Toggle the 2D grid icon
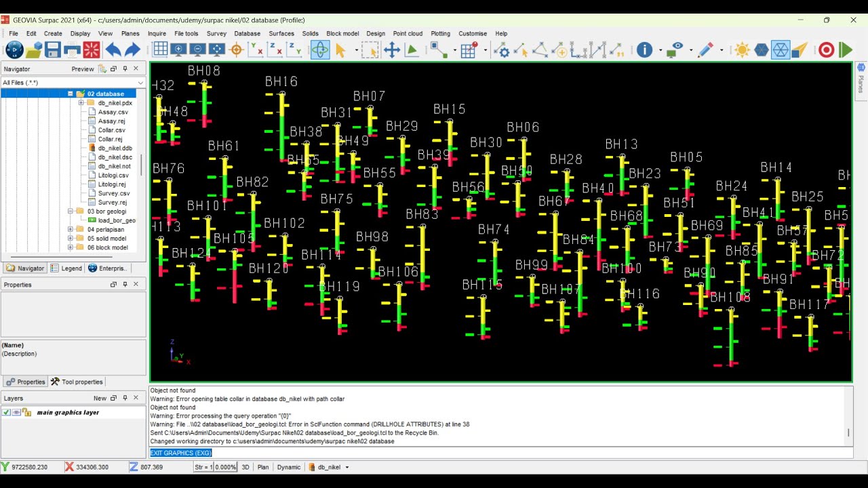Viewport: 868px width, 488px height. point(160,49)
